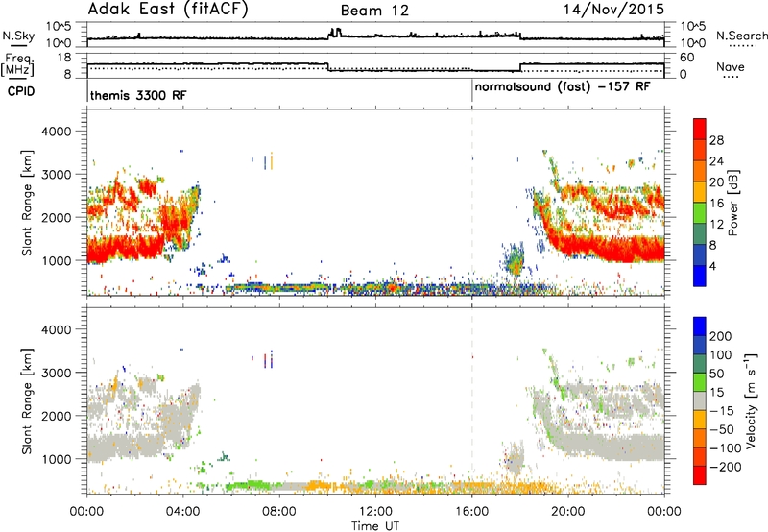Click the power colorbar value '28'
The height and width of the screenshot is (532, 768).
[x=716, y=140]
